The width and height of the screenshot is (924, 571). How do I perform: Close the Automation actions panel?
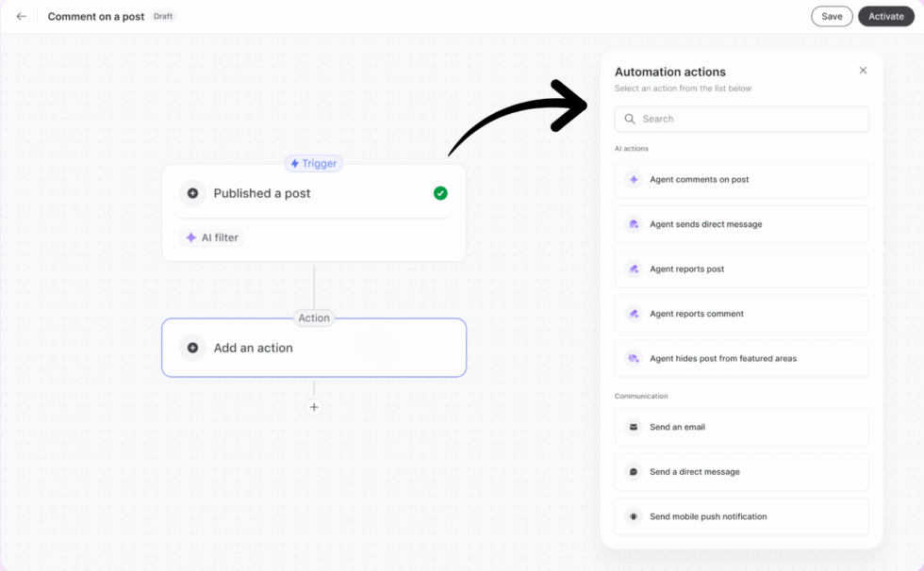pos(863,70)
